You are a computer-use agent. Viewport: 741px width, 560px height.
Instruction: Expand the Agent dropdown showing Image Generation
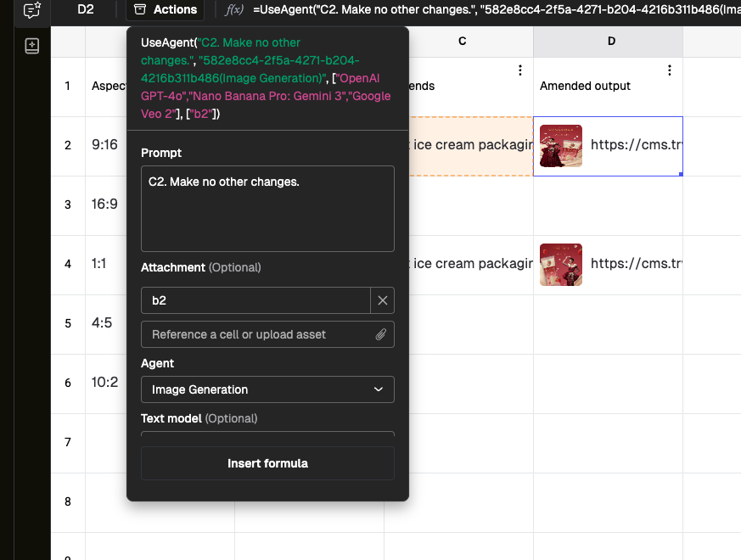click(x=267, y=389)
